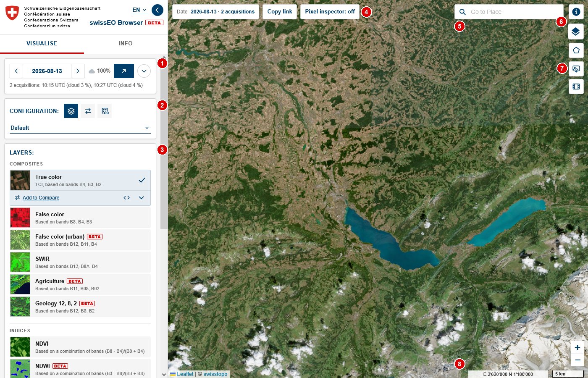Select the NDVI index layer
The image size is (588, 378).
(80, 347)
